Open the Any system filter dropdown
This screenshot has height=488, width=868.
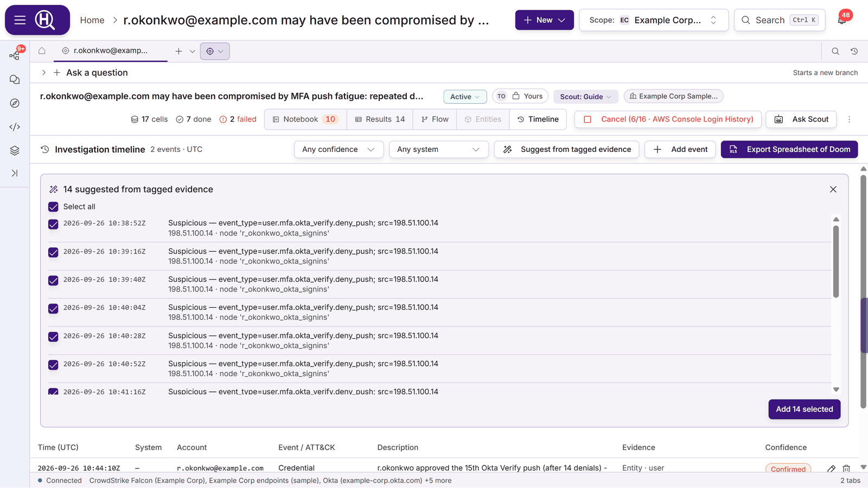[x=438, y=149]
